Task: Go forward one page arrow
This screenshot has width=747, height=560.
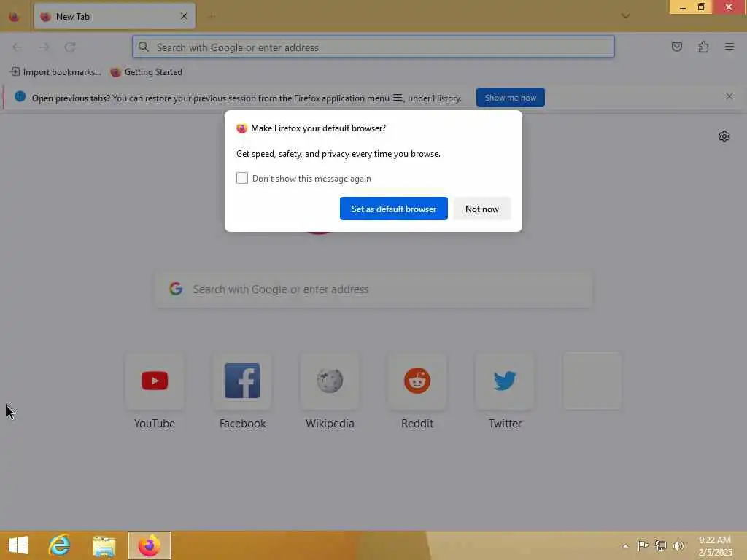Action: coord(44,47)
